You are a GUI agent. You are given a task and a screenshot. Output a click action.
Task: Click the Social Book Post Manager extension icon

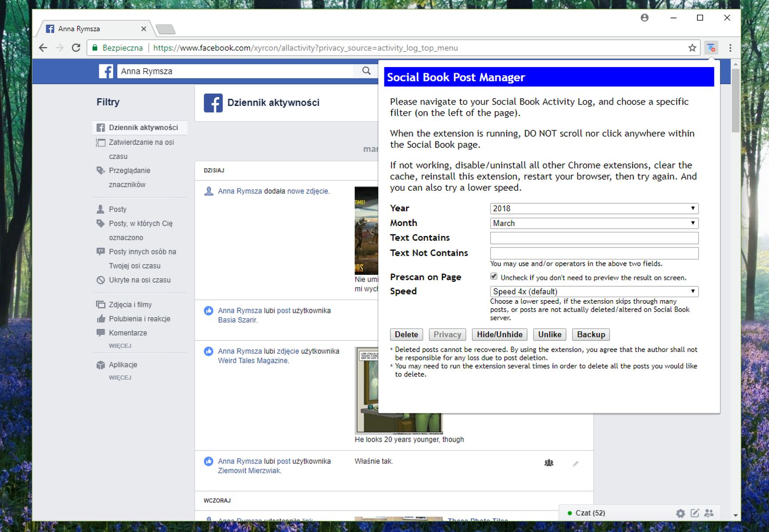(711, 48)
